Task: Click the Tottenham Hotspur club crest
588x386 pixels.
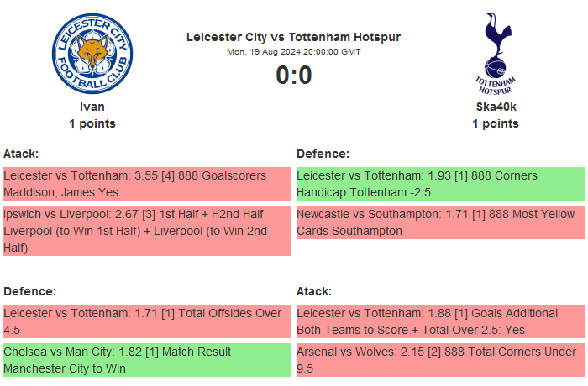Action: pos(495,54)
